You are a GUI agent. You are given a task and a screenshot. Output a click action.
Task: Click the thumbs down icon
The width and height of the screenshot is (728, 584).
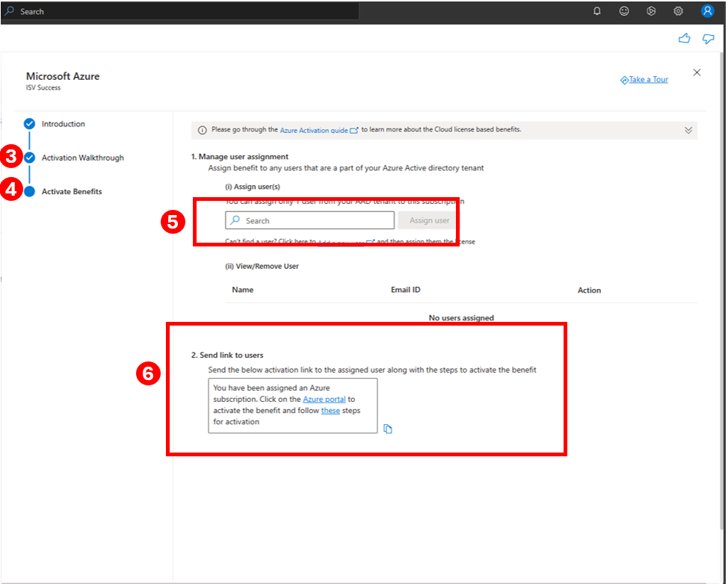(x=708, y=39)
